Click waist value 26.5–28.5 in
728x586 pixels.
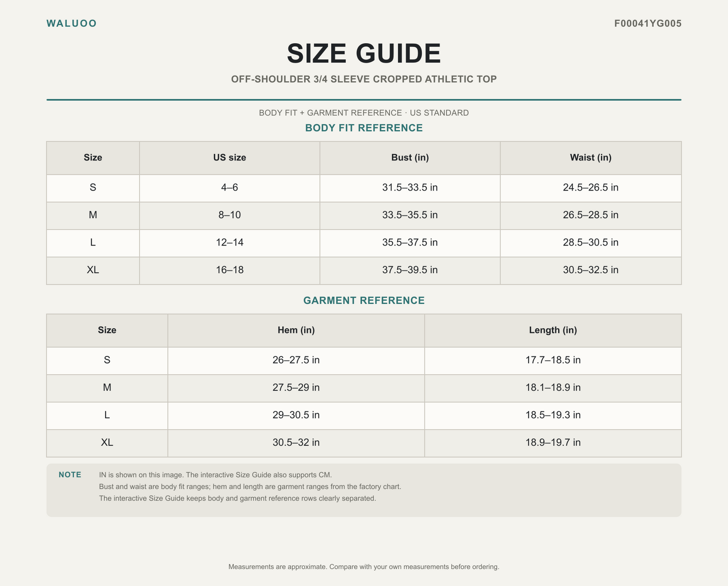pyautogui.click(x=591, y=215)
